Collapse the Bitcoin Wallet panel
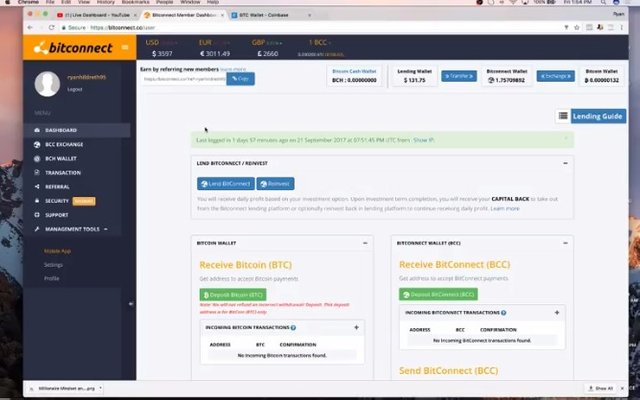This screenshot has width=640, height=400. click(365, 243)
